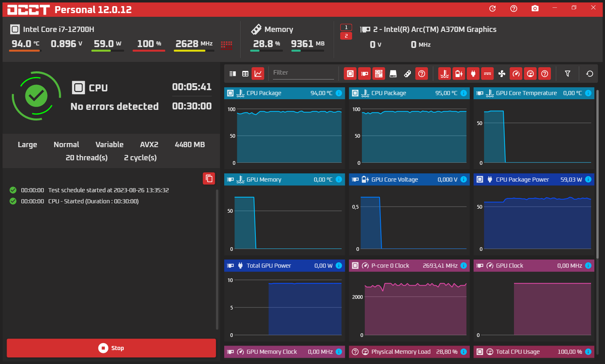Image resolution: width=605 pixels, height=364 pixels.
Task: Click the test log scrollbar
Action: pyautogui.click(x=217, y=260)
